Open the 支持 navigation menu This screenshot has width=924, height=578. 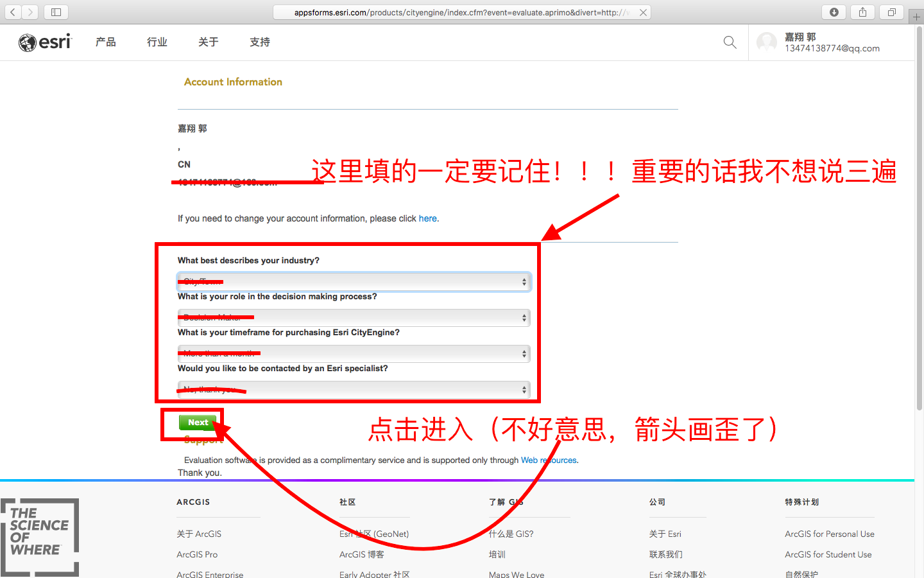260,42
